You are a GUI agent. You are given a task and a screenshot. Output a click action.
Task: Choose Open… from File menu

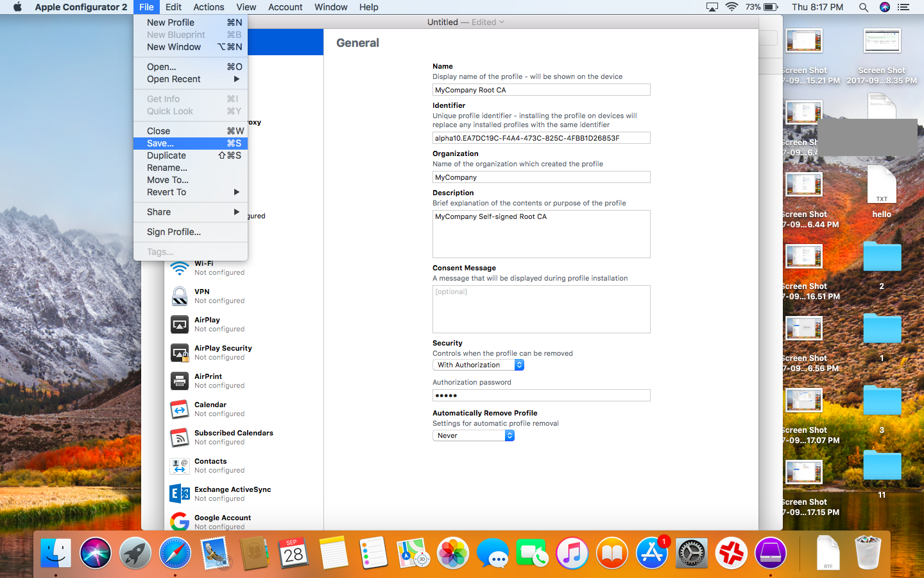191,67
